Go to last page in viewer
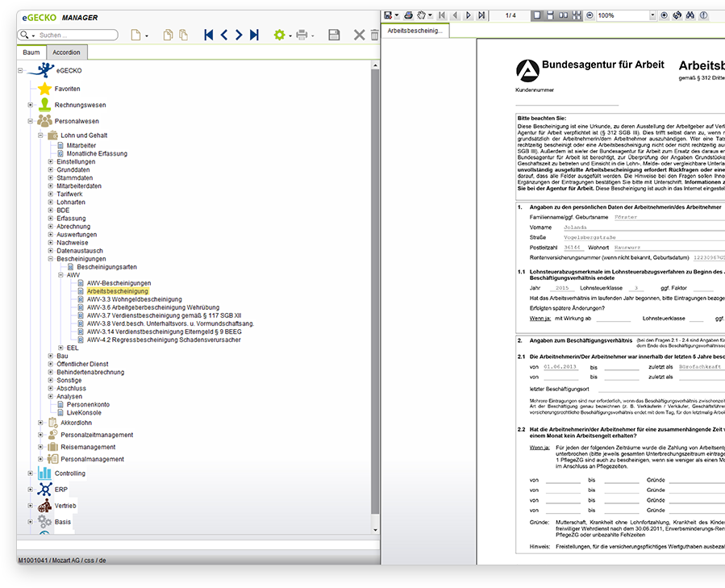 pyautogui.click(x=481, y=15)
